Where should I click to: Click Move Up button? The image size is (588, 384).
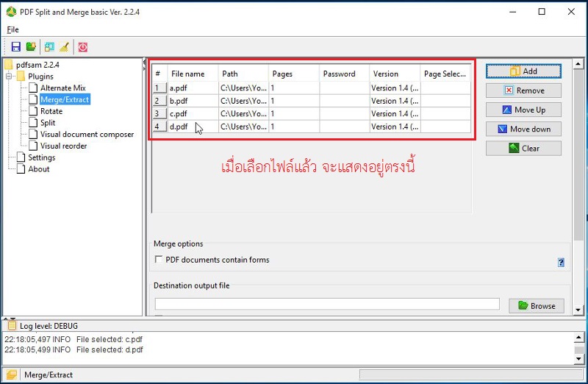tap(523, 110)
